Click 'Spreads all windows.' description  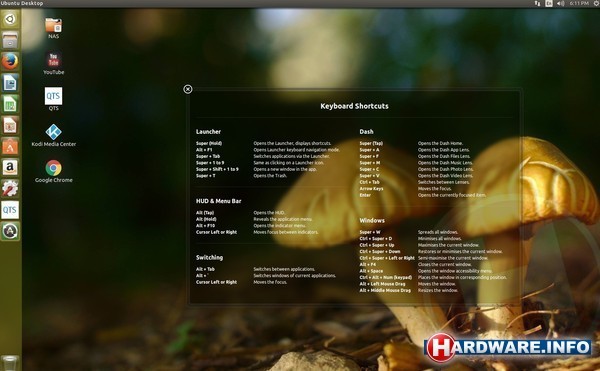click(438, 232)
